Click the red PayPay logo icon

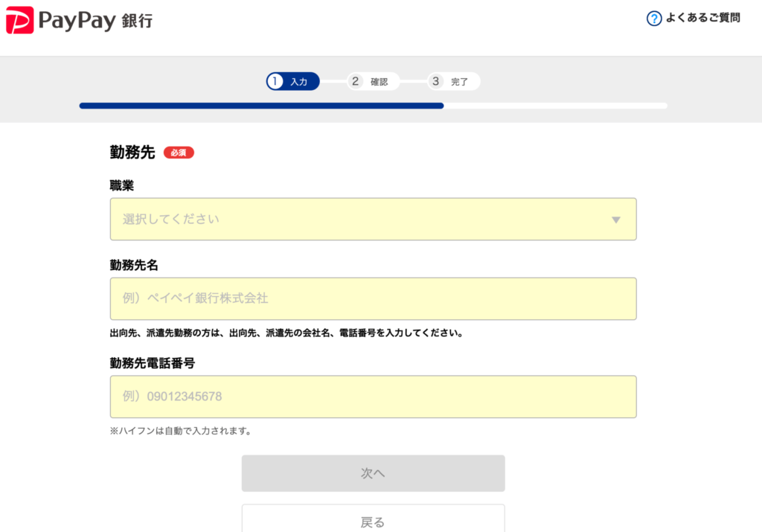(19, 20)
